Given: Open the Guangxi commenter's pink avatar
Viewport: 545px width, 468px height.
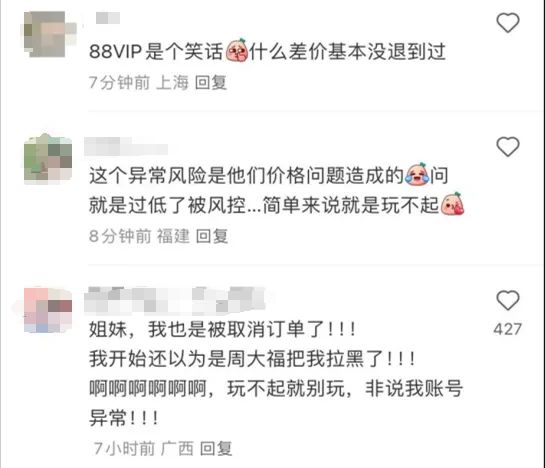Looking at the screenshot, I should pos(48,309).
